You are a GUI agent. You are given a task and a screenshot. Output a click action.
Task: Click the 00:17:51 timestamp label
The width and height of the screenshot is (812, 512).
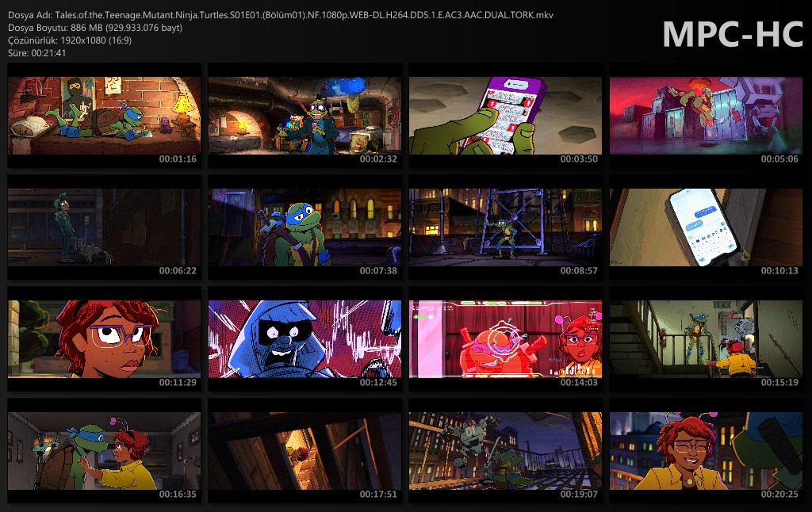[378, 495]
